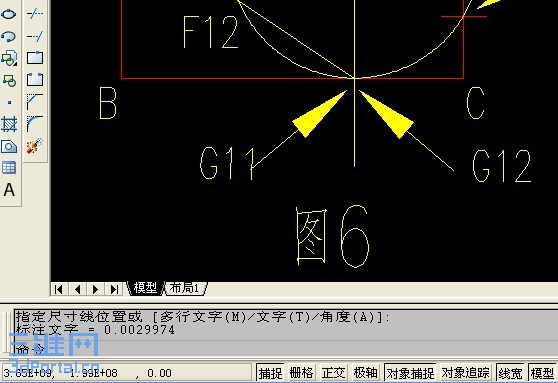Viewport: 558px width, 383px height.
Task: Toggle 正交 ortho mode
Action: tap(333, 373)
